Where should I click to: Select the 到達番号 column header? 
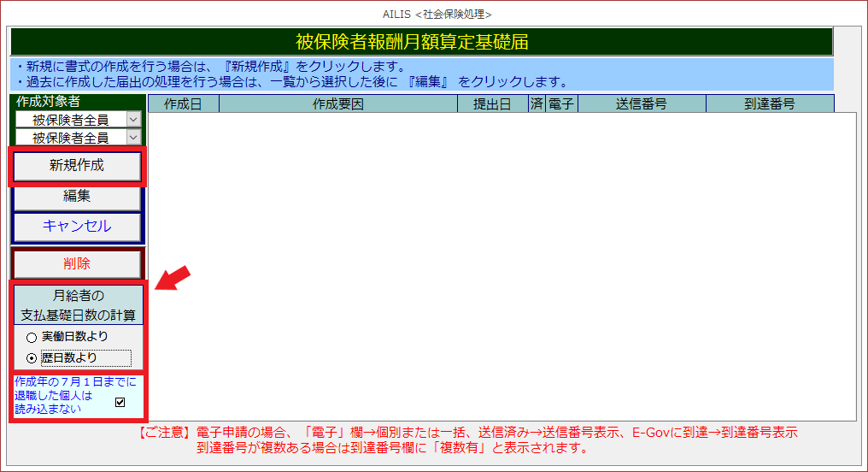pos(769,104)
